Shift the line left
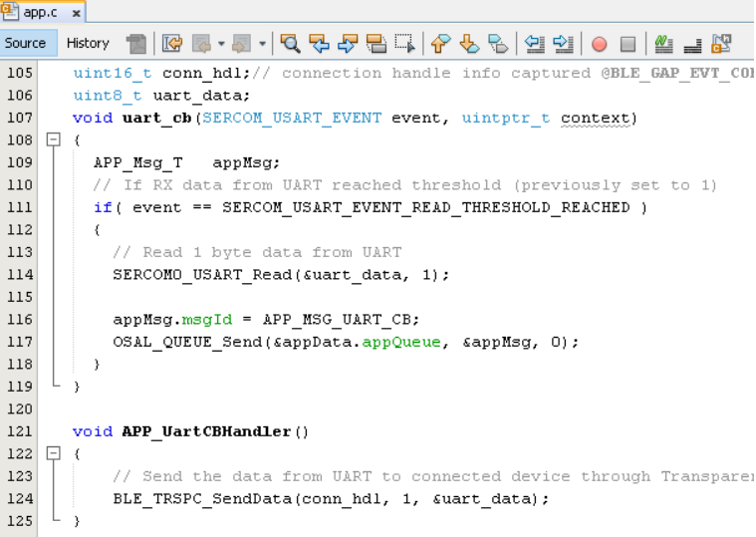This screenshot has height=537, width=756. coord(535,44)
